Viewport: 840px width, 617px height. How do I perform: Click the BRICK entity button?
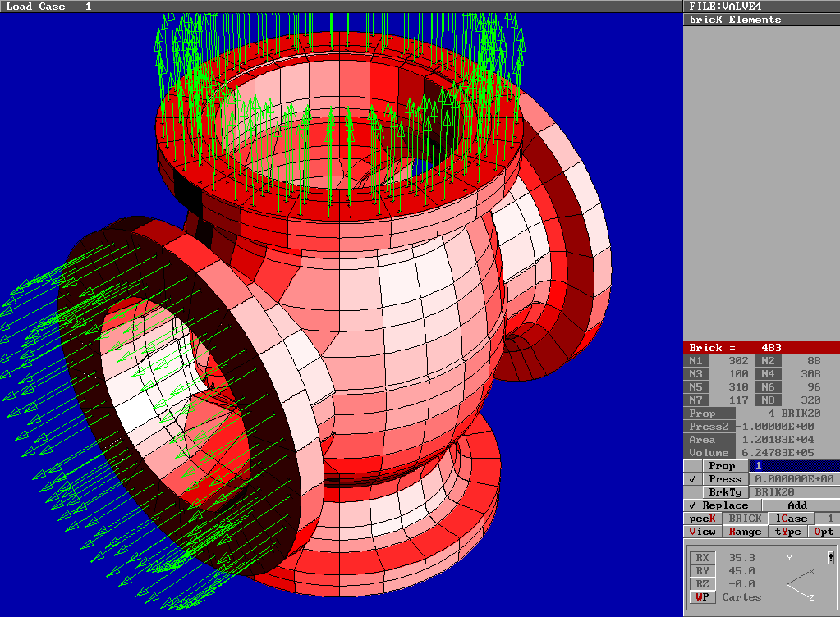point(745,519)
